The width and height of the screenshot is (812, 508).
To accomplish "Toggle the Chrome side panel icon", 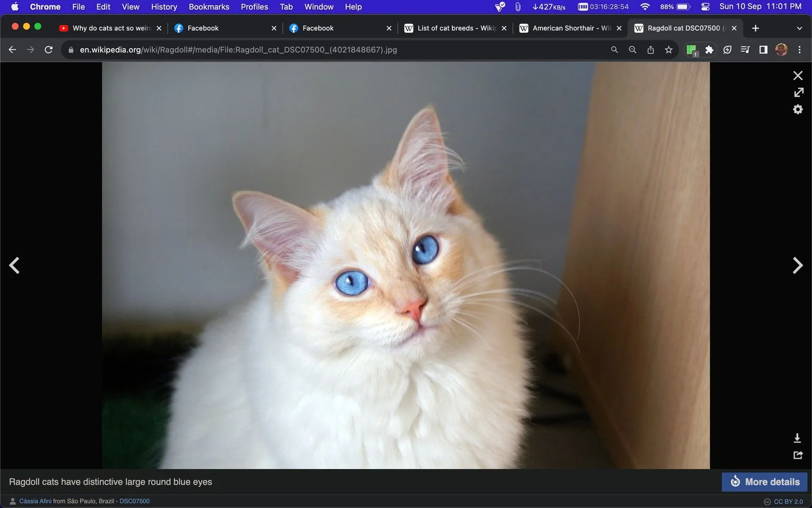I will tap(763, 50).
